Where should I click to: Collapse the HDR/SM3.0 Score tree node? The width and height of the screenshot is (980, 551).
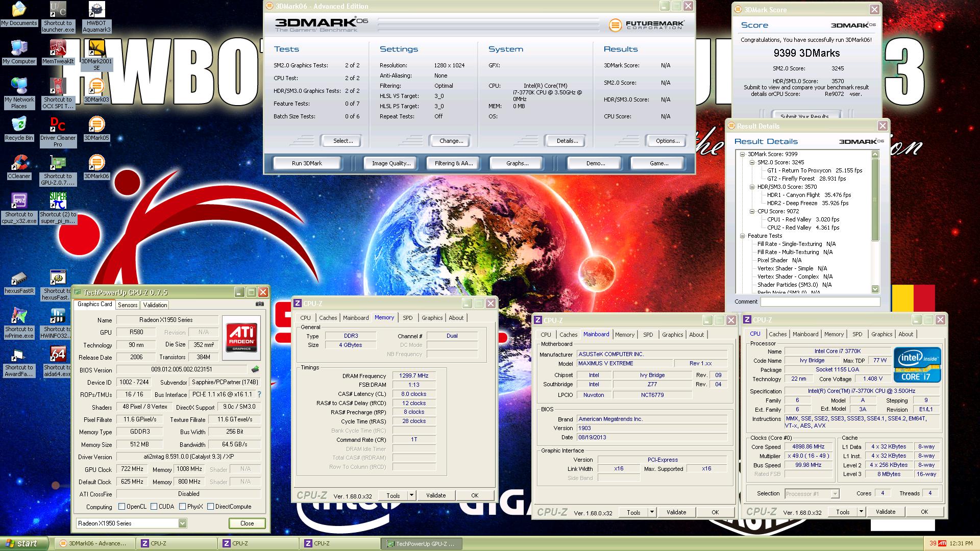point(752,187)
